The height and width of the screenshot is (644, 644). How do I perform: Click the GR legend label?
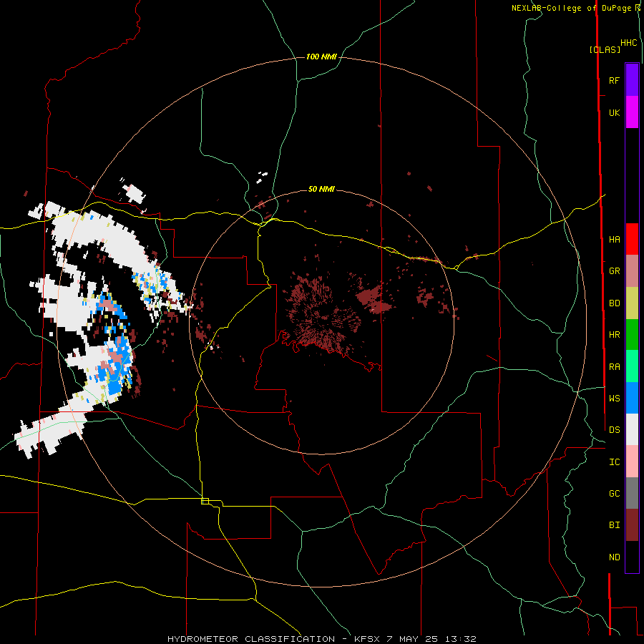[614, 271]
